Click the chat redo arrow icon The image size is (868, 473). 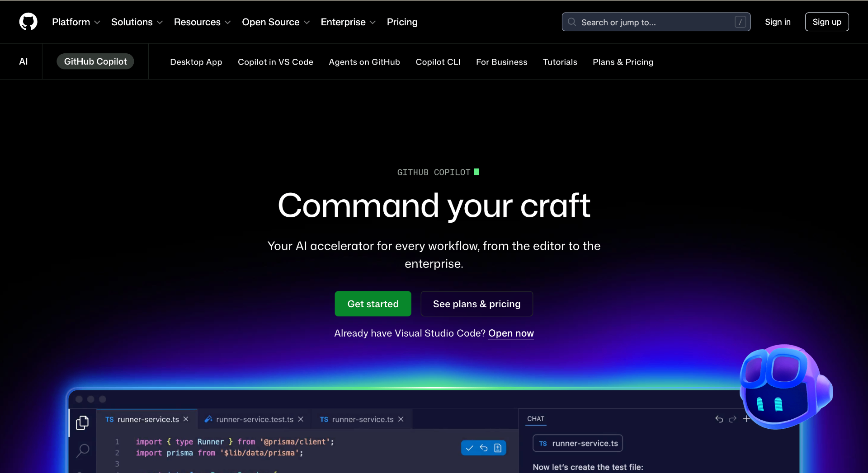(x=732, y=419)
